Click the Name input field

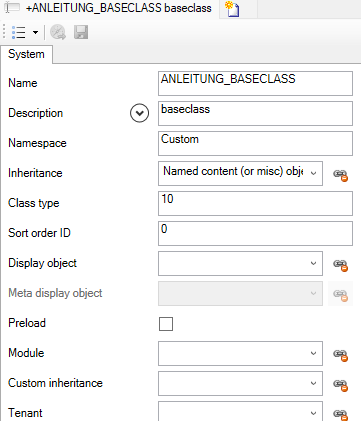(x=255, y=83)
